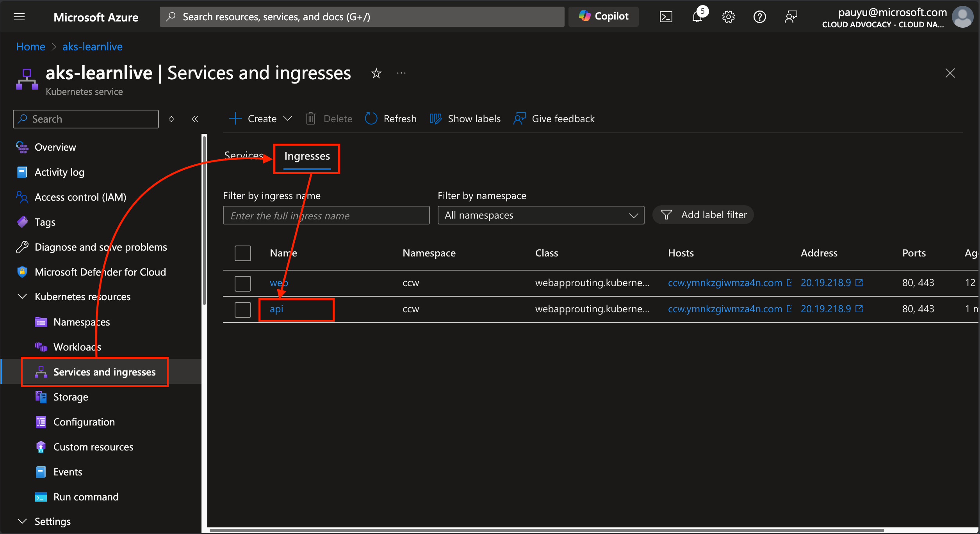The height and width of the screenshot is (534, 980).
Task: Go to Home breadcrumb
Action: pos(30,47)
